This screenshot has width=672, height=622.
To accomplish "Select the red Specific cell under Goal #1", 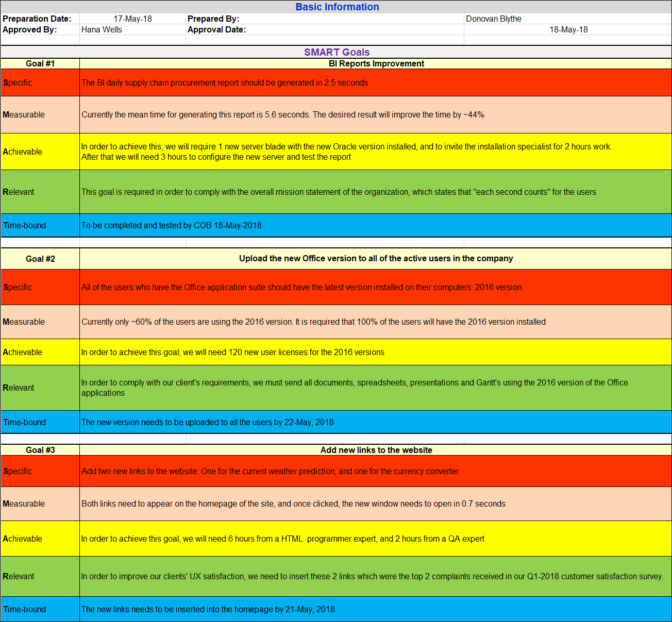I will pos(224,82).
